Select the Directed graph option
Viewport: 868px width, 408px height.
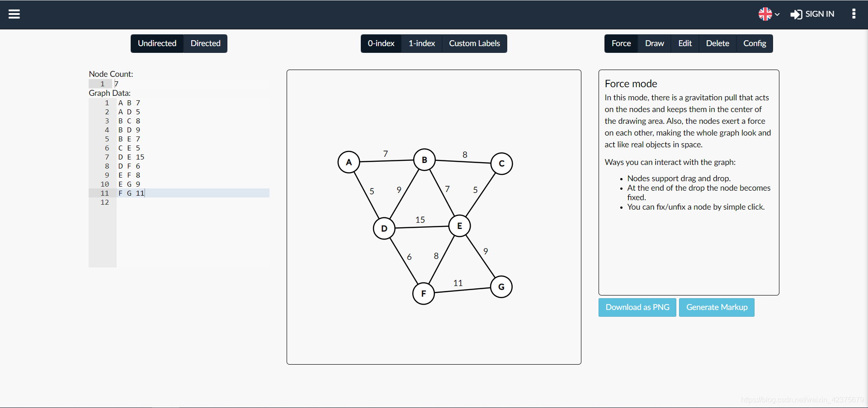[x=205, y=43]
